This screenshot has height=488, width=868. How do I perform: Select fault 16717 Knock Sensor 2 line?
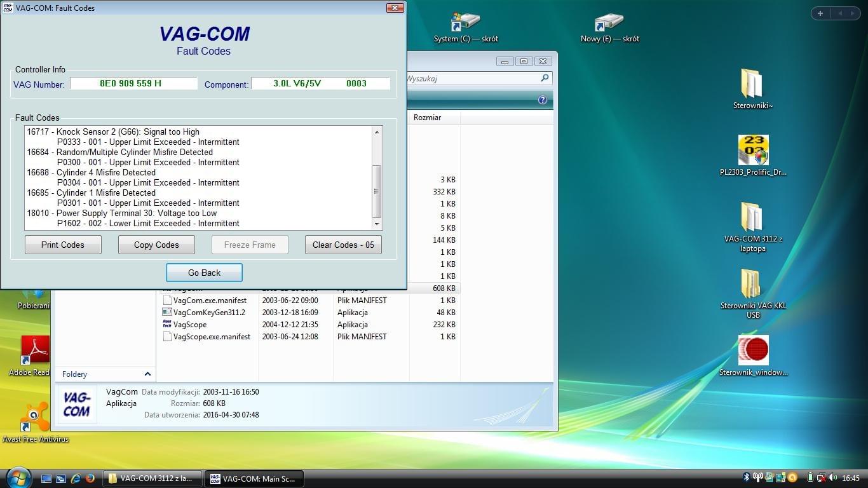pos(113,132)
